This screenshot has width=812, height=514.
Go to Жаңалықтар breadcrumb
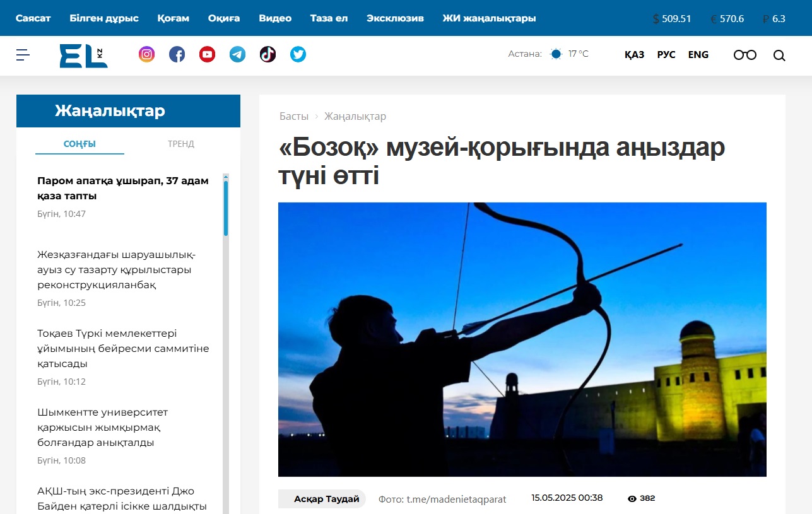coord(355,116)
